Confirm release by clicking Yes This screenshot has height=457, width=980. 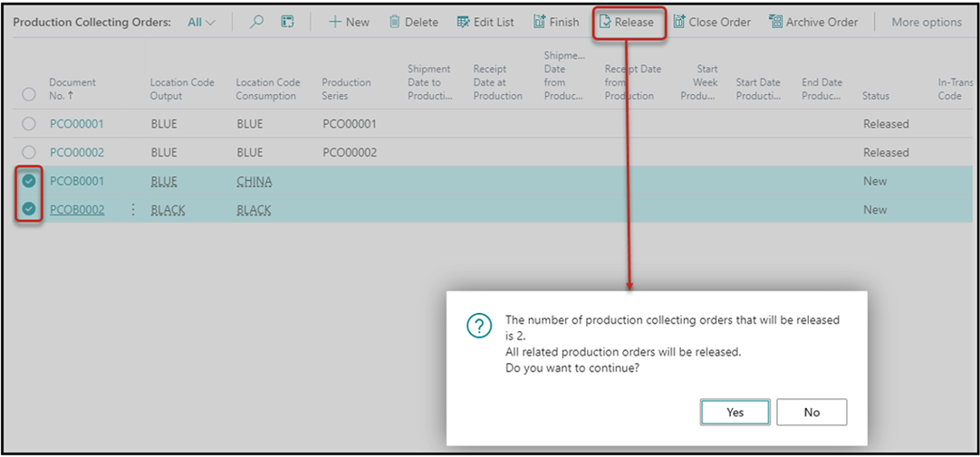735,412
